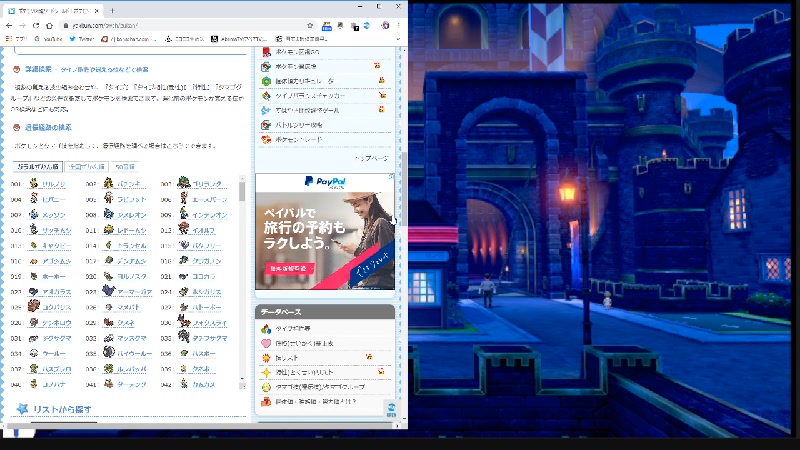Open the レドームシ link

coord(132,231)
